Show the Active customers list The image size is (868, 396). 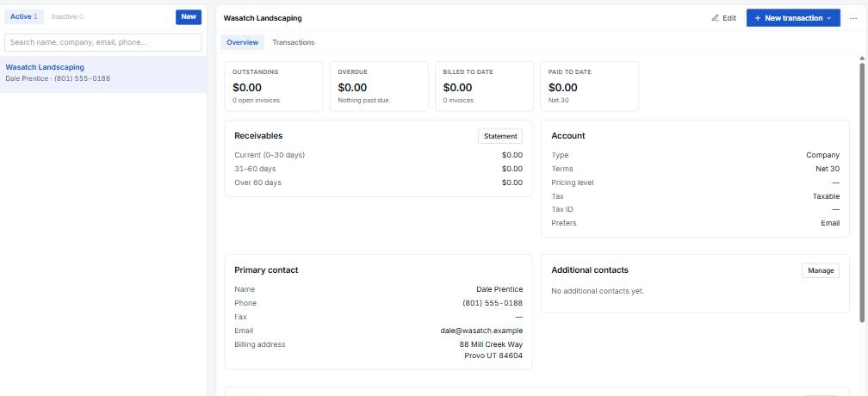[24, 16]
